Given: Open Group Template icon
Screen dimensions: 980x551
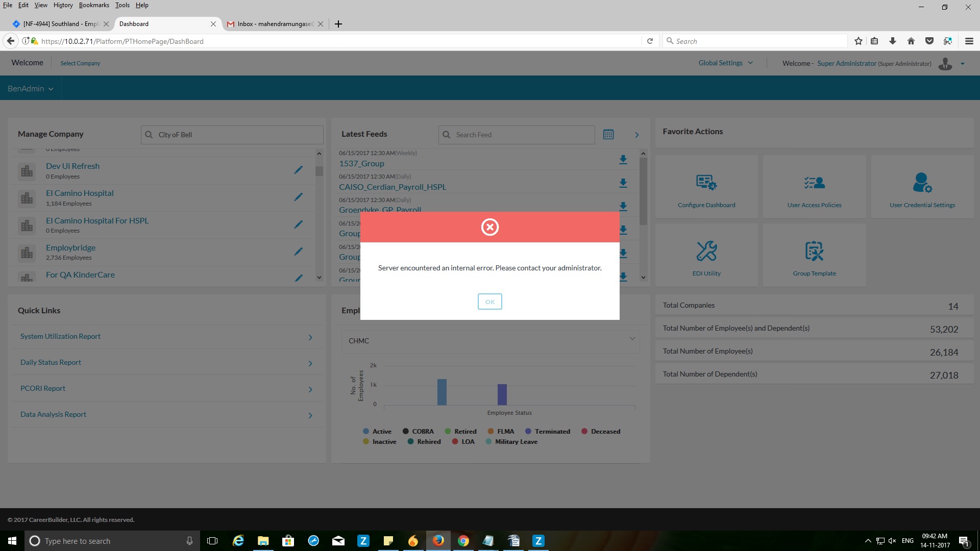Looking at the screenshot, I should [x=814, y=251].
